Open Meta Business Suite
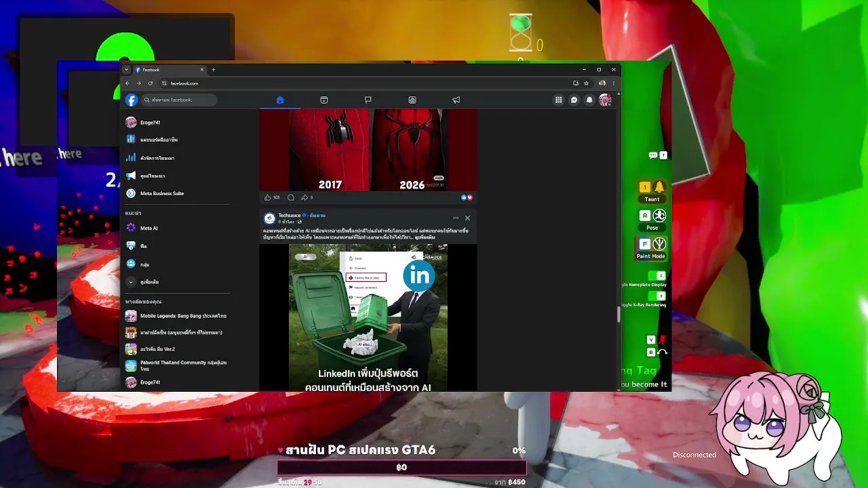Screen dimensions: 868x488 tap(178, 193)
